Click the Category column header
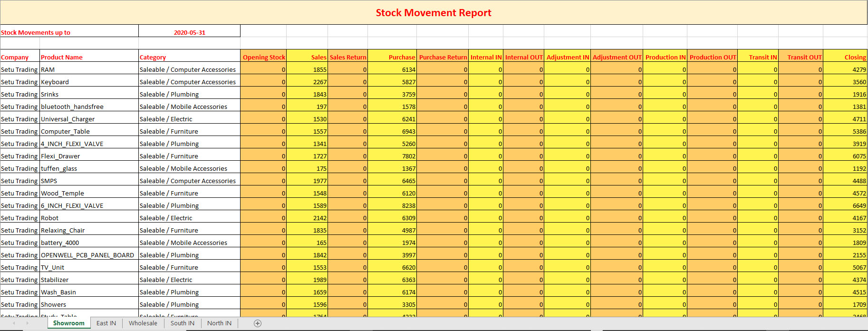The height and width of the screenshot is (331, 868). pos(189,56)
